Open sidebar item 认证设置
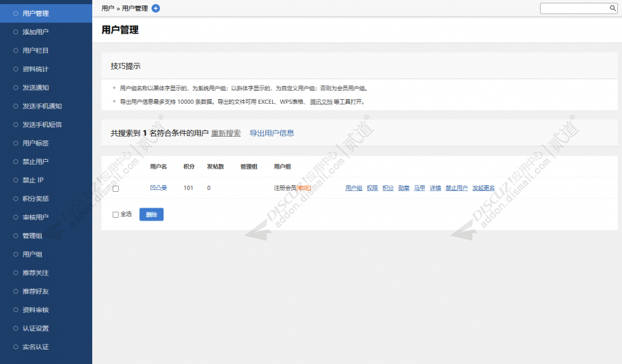 click(x=46, y=328)
